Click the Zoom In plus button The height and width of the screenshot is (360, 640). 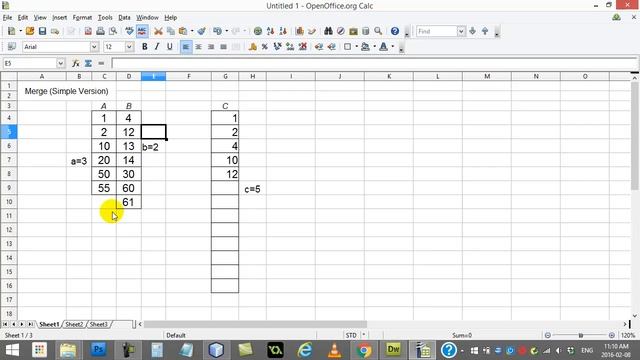click(x=611, y=335)
